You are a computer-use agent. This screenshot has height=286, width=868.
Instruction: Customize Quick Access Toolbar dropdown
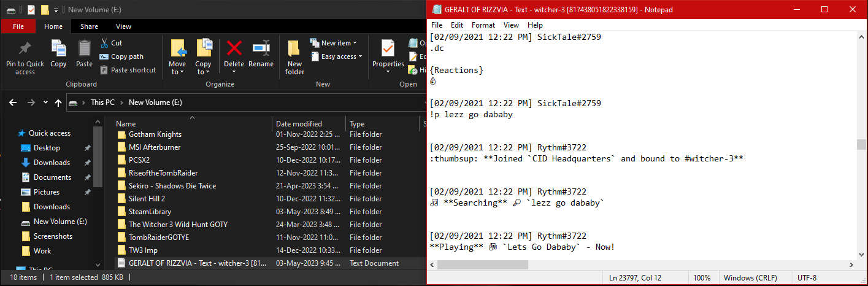click(x=56, y=10)
